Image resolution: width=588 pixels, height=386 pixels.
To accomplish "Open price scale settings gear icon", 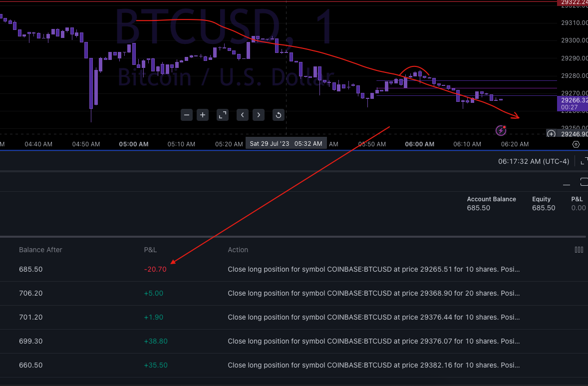I will click(x=576, y=144).
